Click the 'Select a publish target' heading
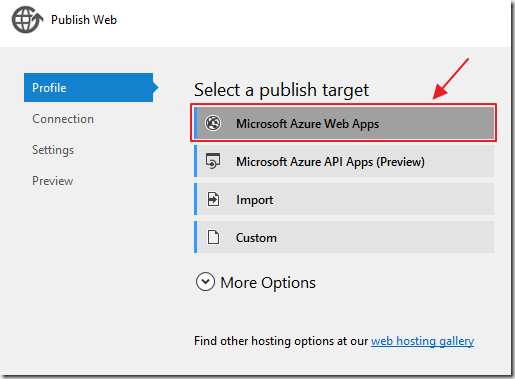This screenshot has width=515, height=379. coord(281,90)
